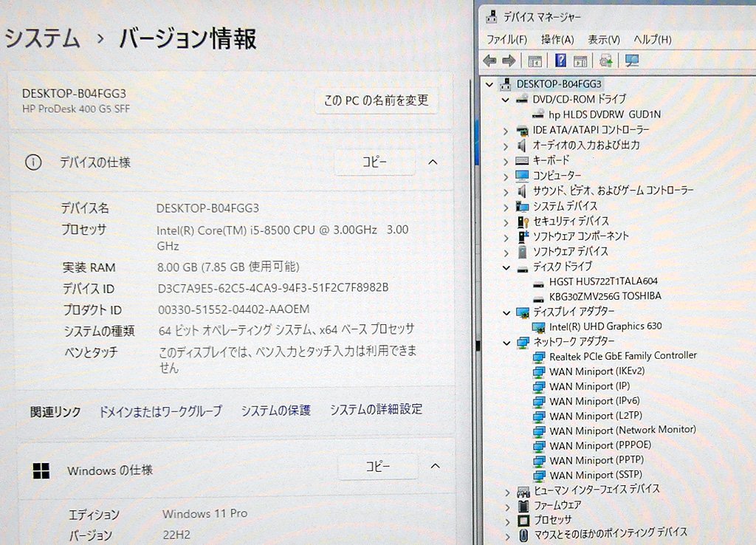Collapse the ネットワーク アダプター node
The width and height of the screenshot is (756, 545).
point(506,343)
